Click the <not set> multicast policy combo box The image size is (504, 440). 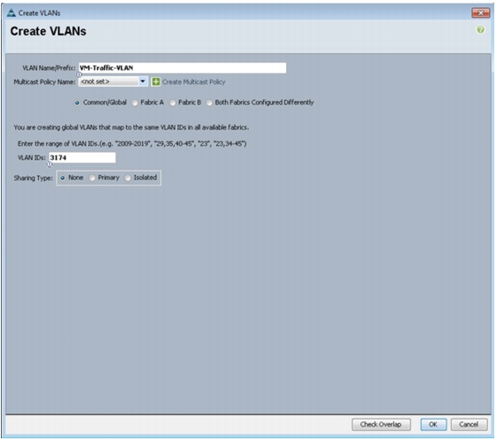(113, 81)
